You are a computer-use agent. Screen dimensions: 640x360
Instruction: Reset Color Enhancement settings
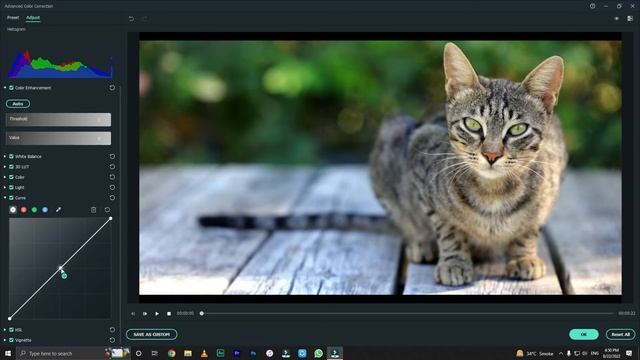112,87
